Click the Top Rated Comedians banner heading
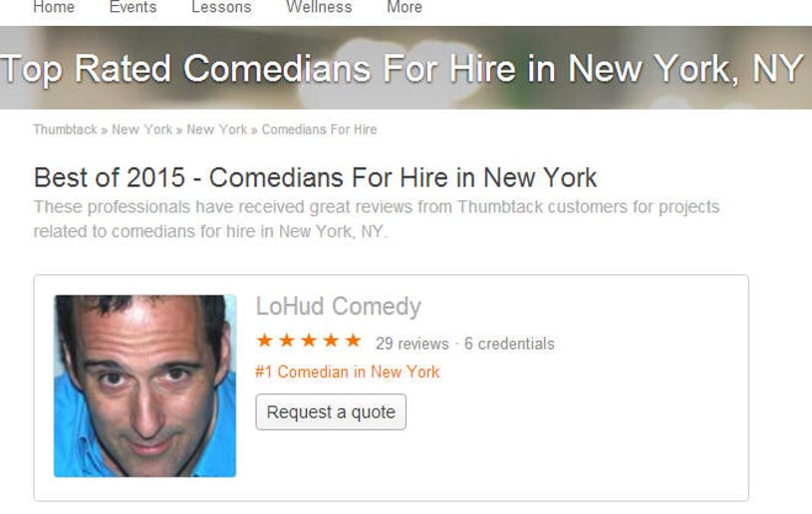The width and height of the screenshot is (812, 514). (402, 69)
